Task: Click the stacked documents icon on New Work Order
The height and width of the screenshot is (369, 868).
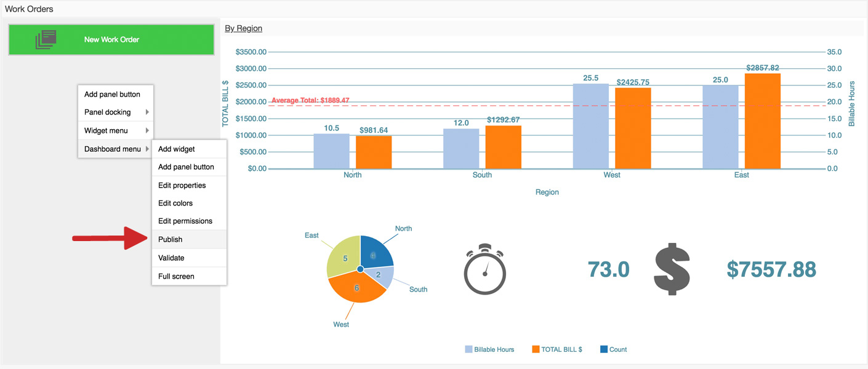Action: pos(46,39)
